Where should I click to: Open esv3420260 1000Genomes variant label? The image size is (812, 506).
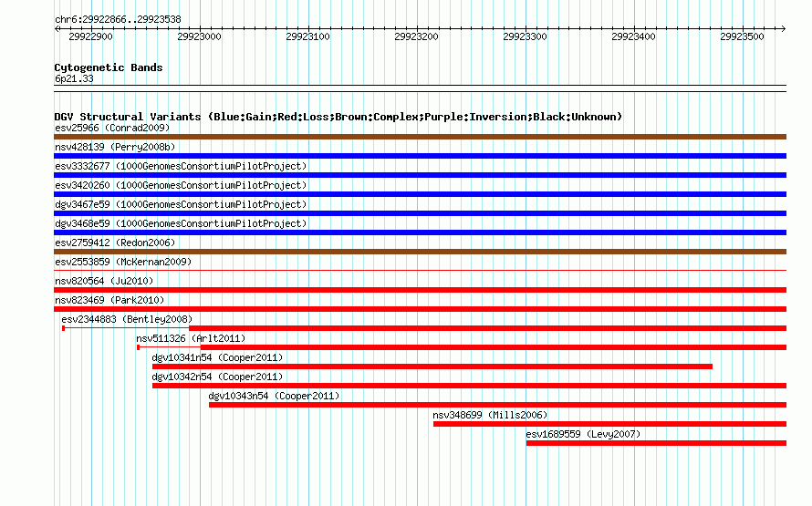point(181,185)
